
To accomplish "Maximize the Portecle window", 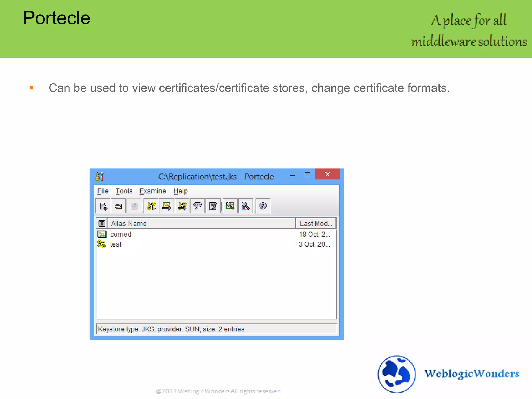I will (308, 174).
